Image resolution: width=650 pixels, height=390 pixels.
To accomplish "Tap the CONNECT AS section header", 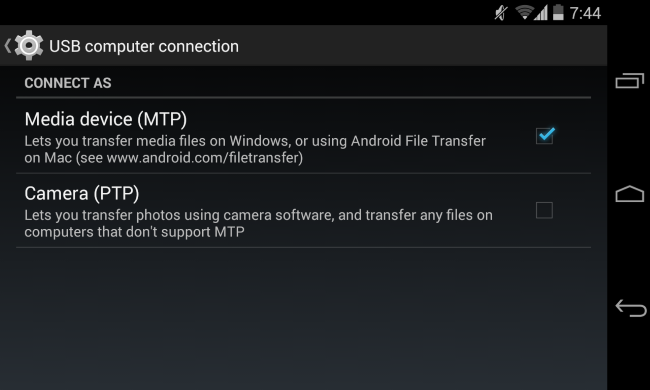I will point(68,83).
